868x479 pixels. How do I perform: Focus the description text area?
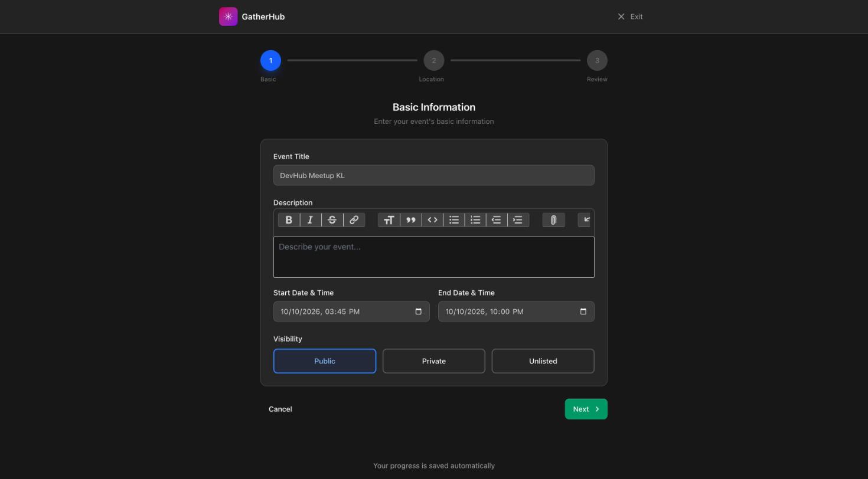(x=434, y=257)
